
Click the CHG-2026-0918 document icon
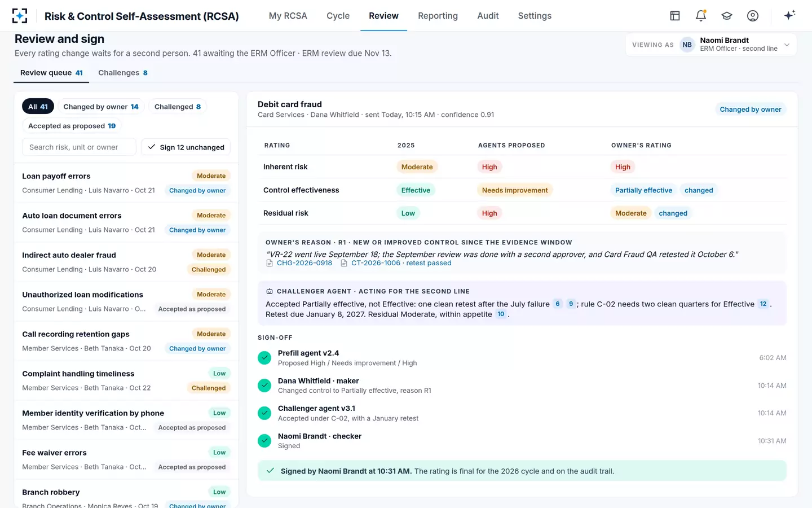270,263
